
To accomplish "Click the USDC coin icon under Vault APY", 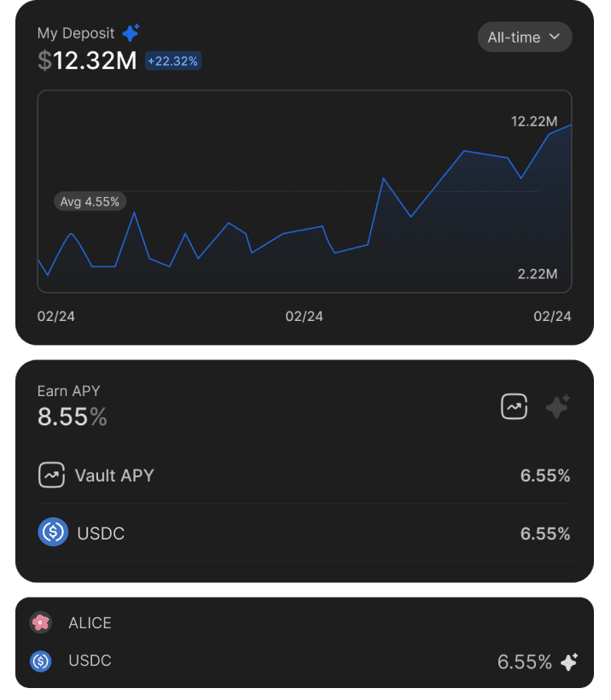I will coord(53,533).
